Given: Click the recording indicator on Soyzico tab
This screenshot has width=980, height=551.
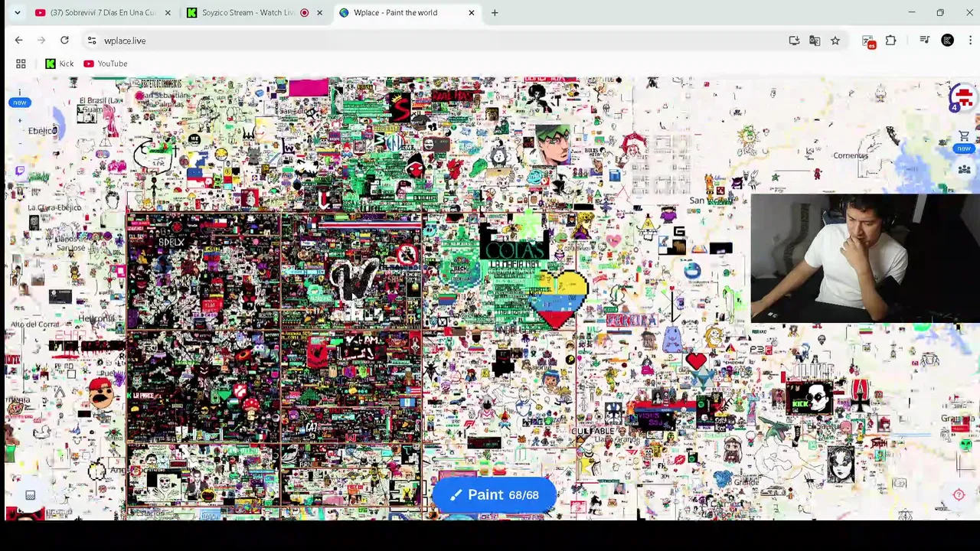Looking at the screenshot, I should pos(305,12).
